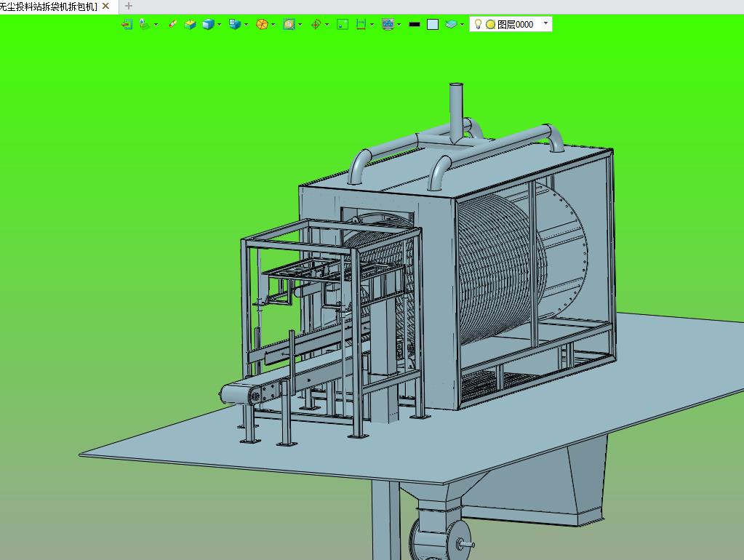Click the monitor display settings icon

388,24
